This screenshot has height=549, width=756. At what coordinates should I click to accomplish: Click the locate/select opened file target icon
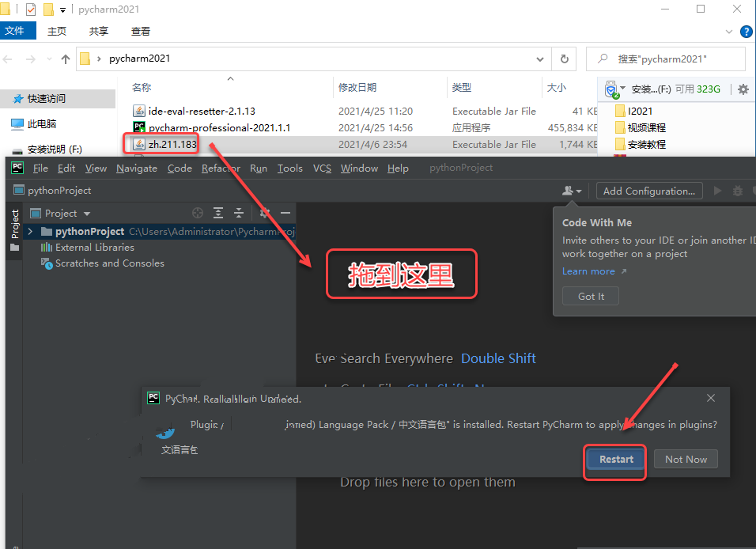pyautogui.click(x=198, y=213)
